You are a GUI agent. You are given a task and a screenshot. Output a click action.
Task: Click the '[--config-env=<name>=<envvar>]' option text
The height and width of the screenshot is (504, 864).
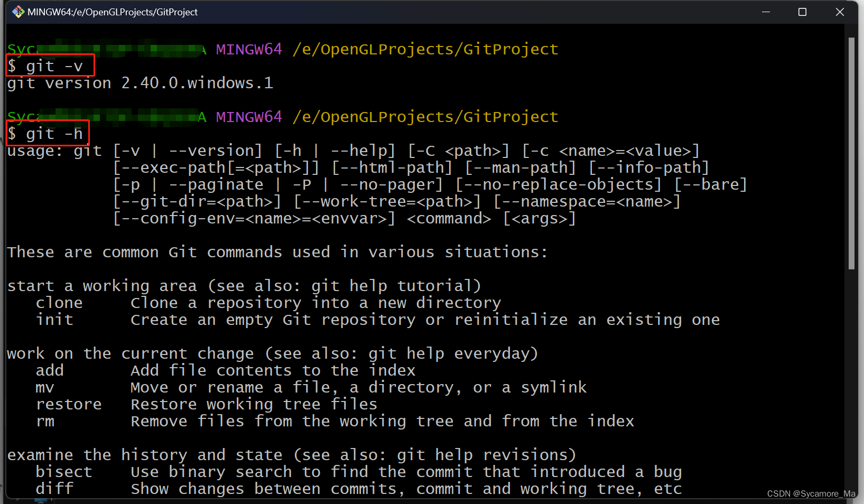click(x=254, y=218)
